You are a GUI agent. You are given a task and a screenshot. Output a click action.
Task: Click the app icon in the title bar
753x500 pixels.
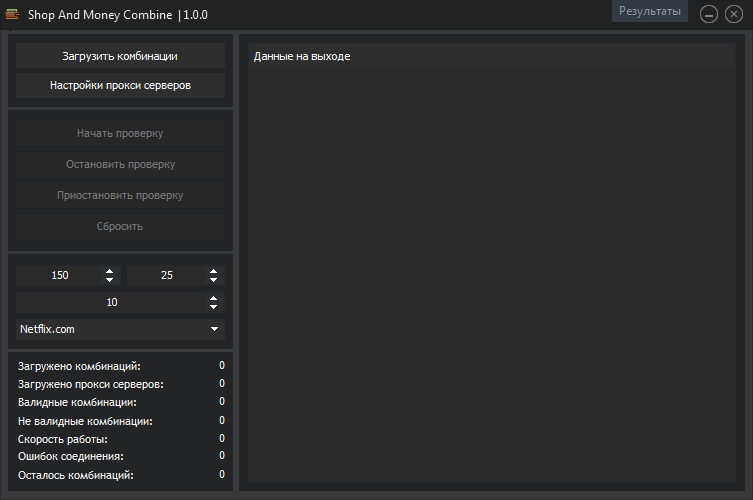click(13, 15)
